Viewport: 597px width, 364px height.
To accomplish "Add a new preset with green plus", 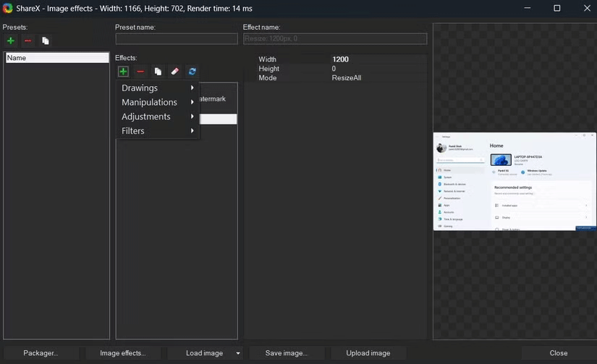I will point(11,41).
